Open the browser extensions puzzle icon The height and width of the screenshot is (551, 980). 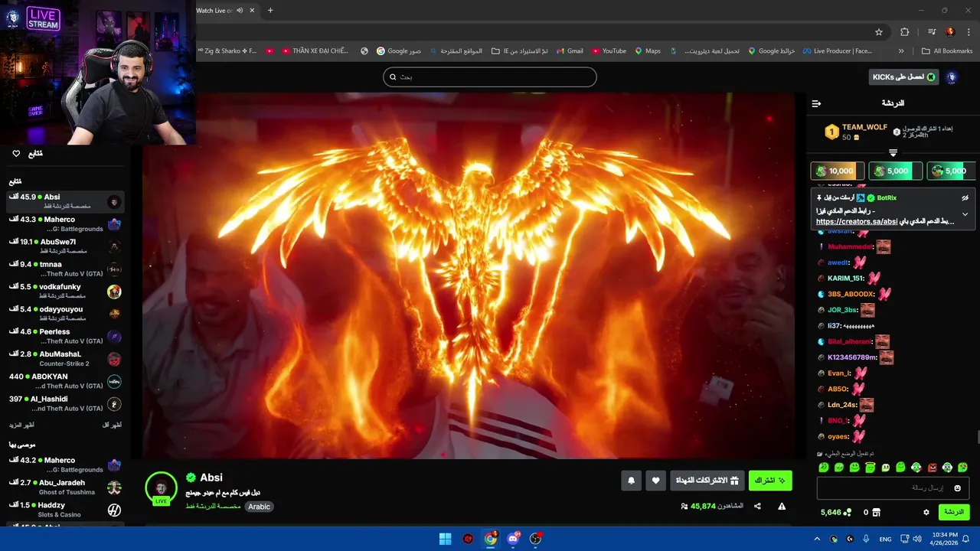[x=904, y=32]
